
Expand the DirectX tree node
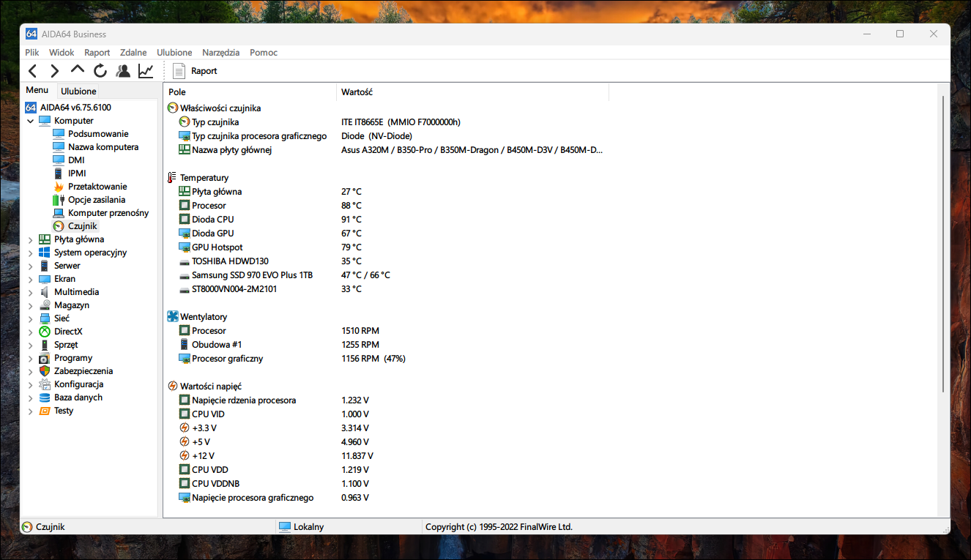click(x=30, y=332)
